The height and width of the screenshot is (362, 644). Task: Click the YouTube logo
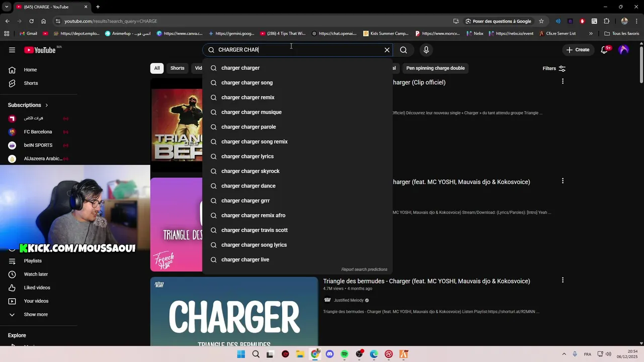(x=40, y=50)
